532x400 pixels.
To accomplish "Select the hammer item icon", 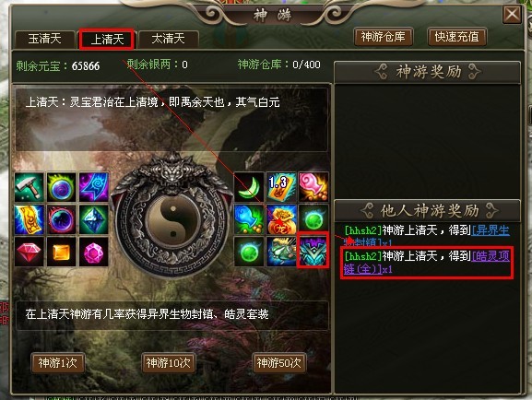I will click(x=30, y=187).
